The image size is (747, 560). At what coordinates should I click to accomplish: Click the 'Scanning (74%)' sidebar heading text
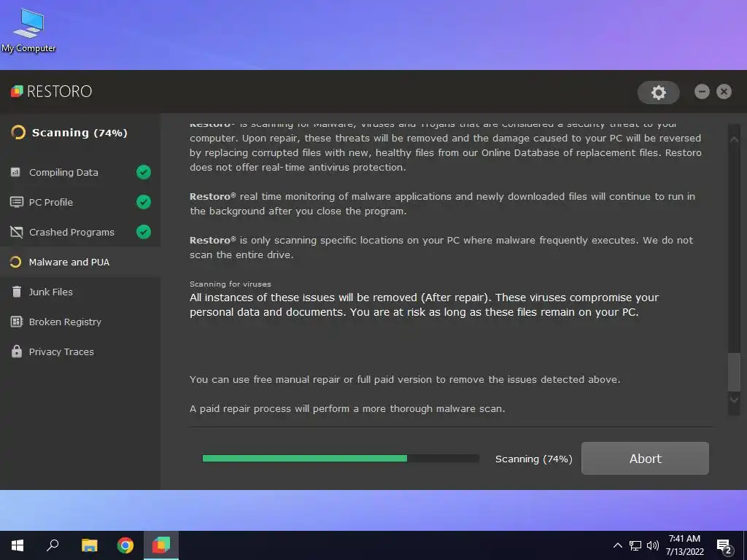(80, 133)
